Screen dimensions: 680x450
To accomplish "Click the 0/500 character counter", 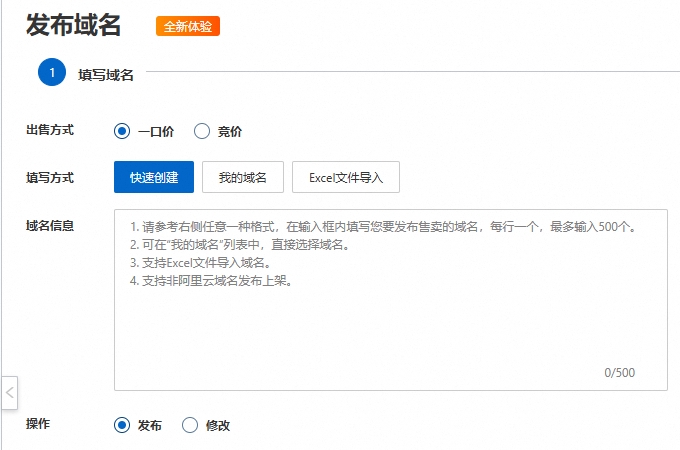I will click(x=619, y=372).
